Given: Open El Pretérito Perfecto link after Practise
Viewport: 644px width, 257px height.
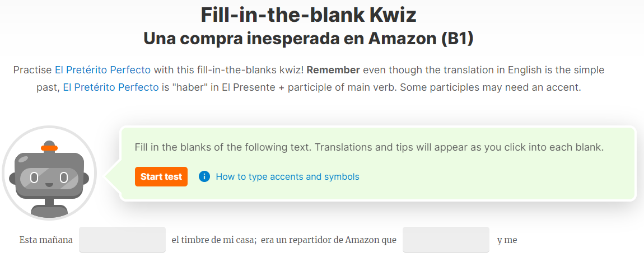Looking at the screenshot, I should tap(102, 70).
